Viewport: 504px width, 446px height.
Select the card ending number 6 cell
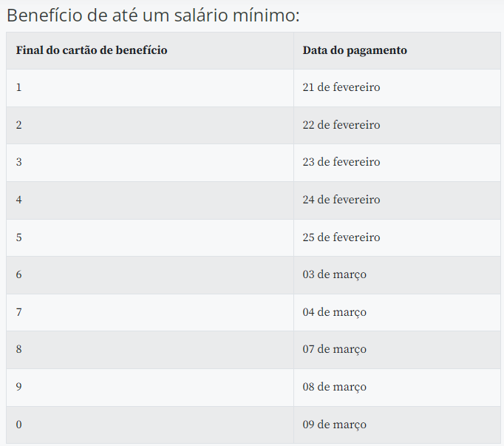(x=19, y=274)
